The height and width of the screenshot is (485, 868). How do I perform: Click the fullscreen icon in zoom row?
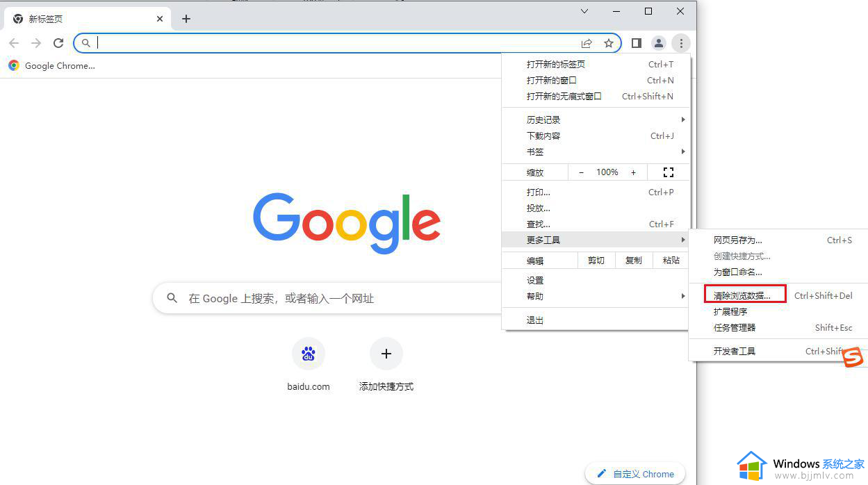669,172
